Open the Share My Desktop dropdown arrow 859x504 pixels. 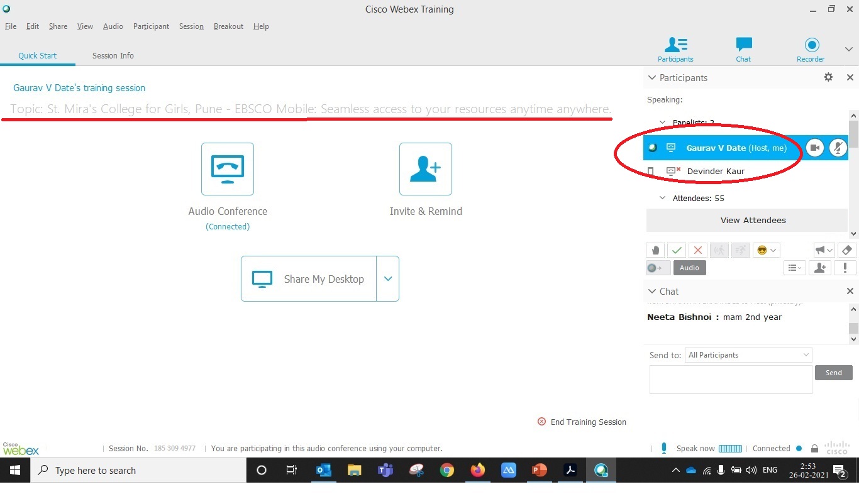coord(387,279)
